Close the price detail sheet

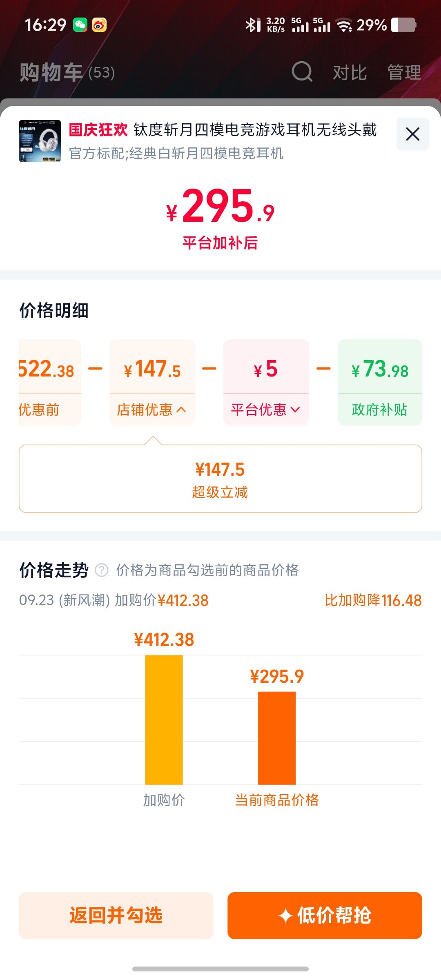(x=412, y=134)
